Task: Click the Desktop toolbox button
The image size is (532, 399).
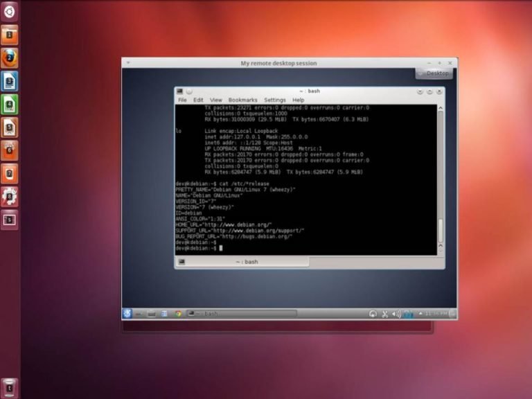Action: pos(434,73)
